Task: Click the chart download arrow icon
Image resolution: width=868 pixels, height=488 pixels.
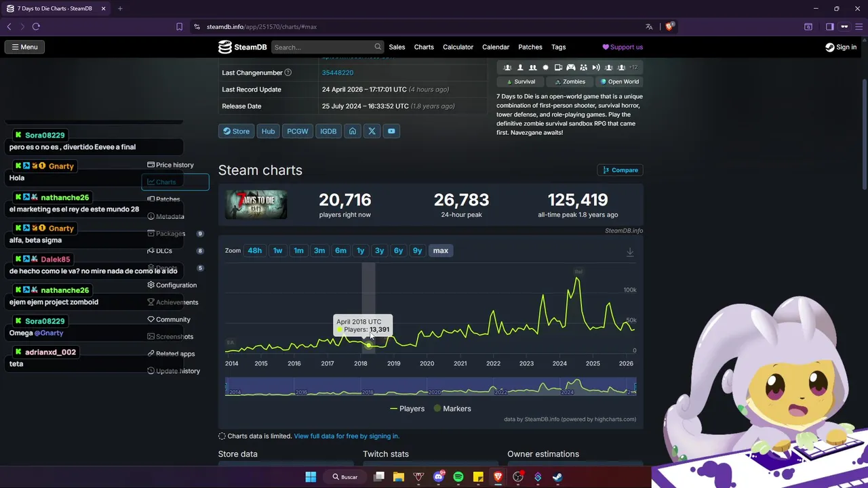Action: (630, 251)
